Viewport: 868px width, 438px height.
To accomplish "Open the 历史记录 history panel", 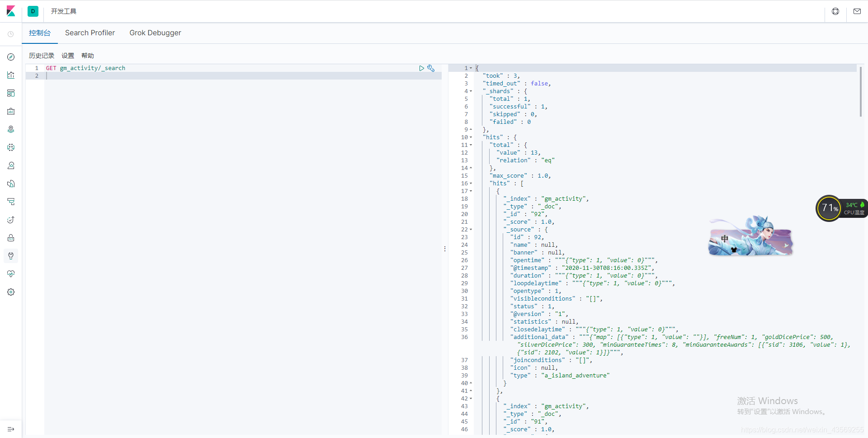I will [41, 55].
